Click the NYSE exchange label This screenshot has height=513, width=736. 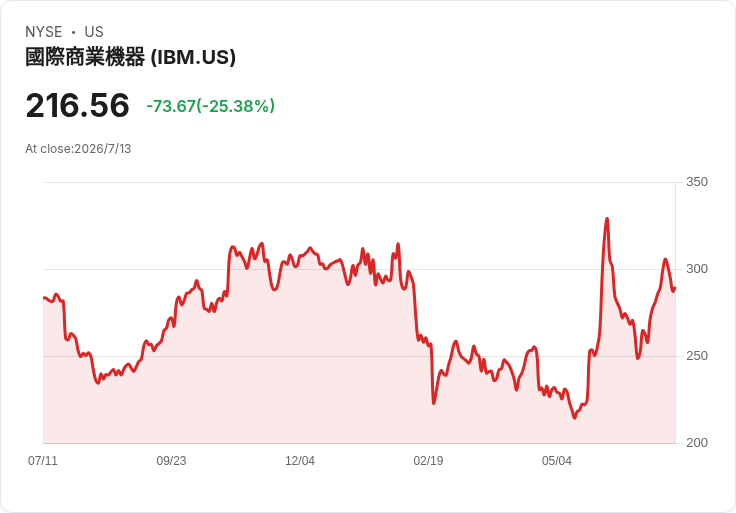[x=44, y=32]
